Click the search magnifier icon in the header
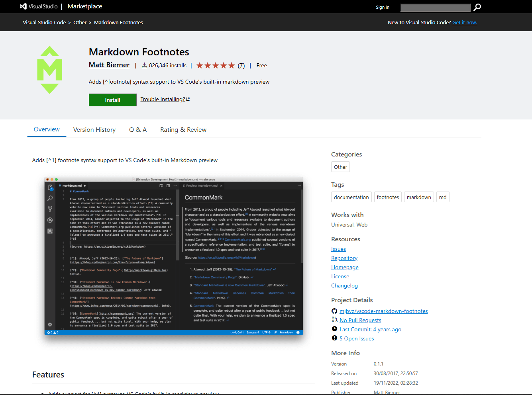 coord(477,7)
